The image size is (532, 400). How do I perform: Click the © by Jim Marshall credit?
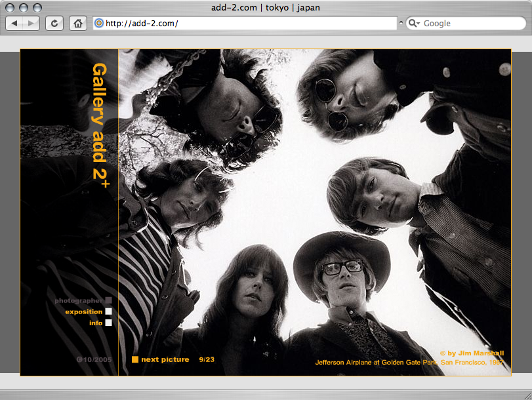[x=472, y=353]
